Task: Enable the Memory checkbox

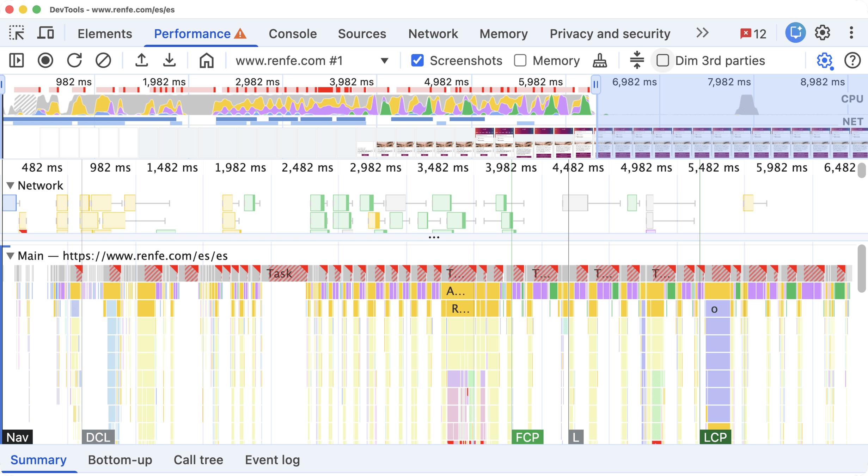Action: [x=520, y=60]
